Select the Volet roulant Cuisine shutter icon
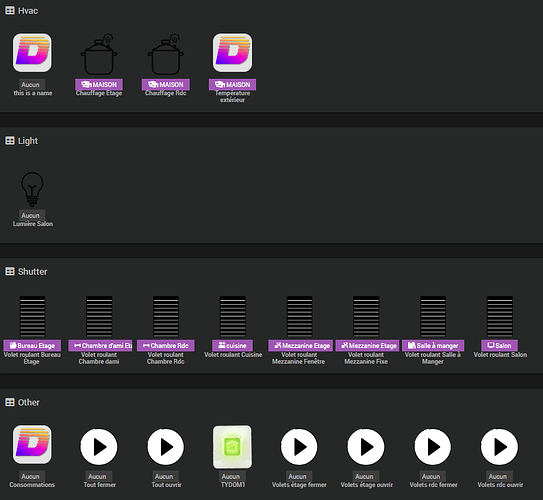The height and width of the screenshot is (500, 543). (x=233, y=316)
